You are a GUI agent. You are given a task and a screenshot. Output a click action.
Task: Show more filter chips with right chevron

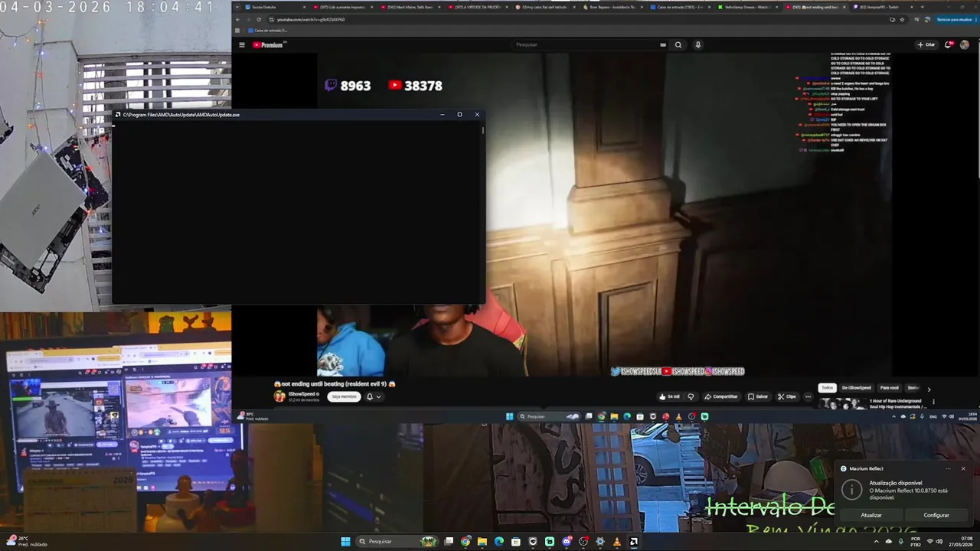(x=929, y=390)
